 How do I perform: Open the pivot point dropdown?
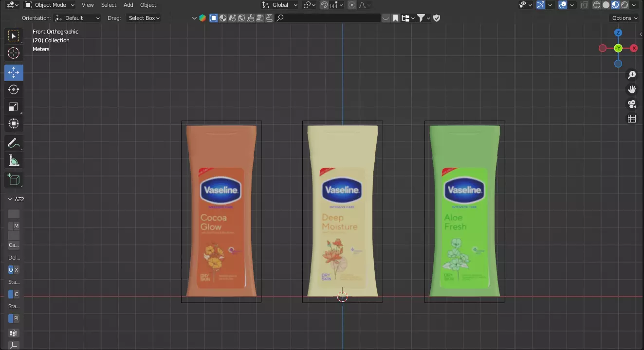tap(310, 5)
